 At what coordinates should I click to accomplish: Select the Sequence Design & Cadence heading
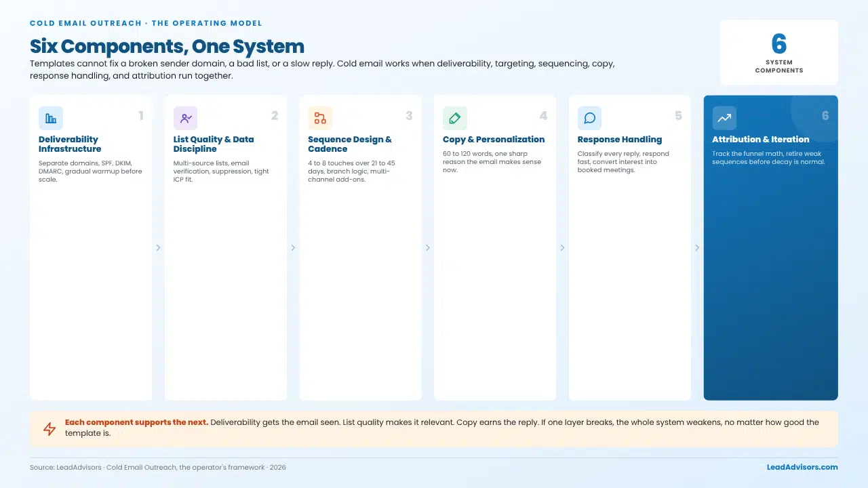click(350, 144)
